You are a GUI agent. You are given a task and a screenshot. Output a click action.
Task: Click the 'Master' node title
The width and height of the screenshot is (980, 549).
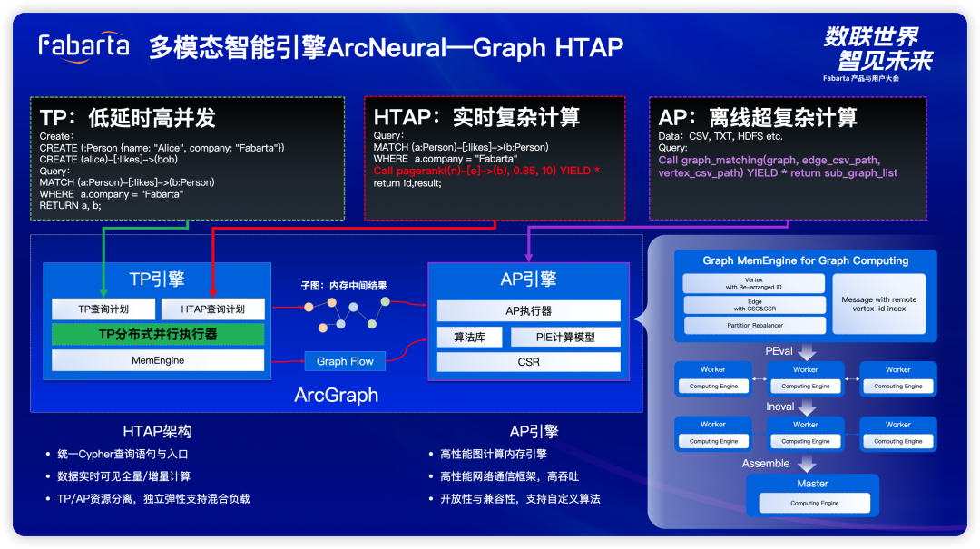coord(812,484)
